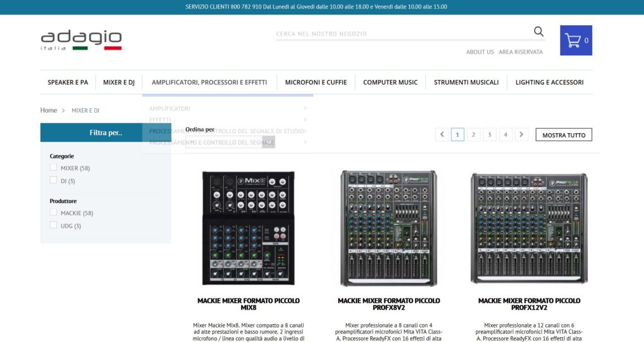The width and height of the screenshot is (644, 342).
Task: Expand the Effetti submenu arrow
Action: pos(305,119)
